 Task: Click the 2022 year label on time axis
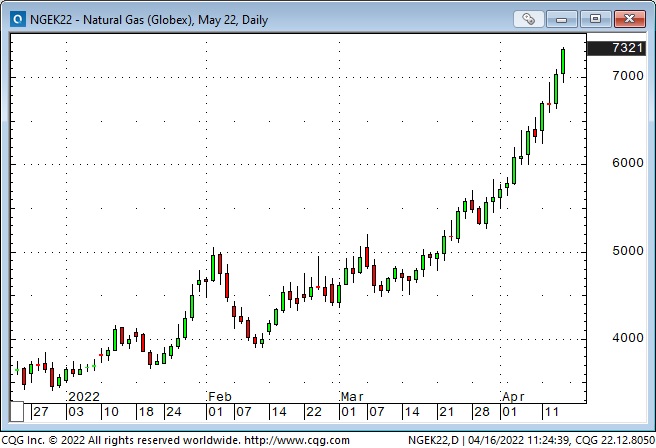point(84,397)
